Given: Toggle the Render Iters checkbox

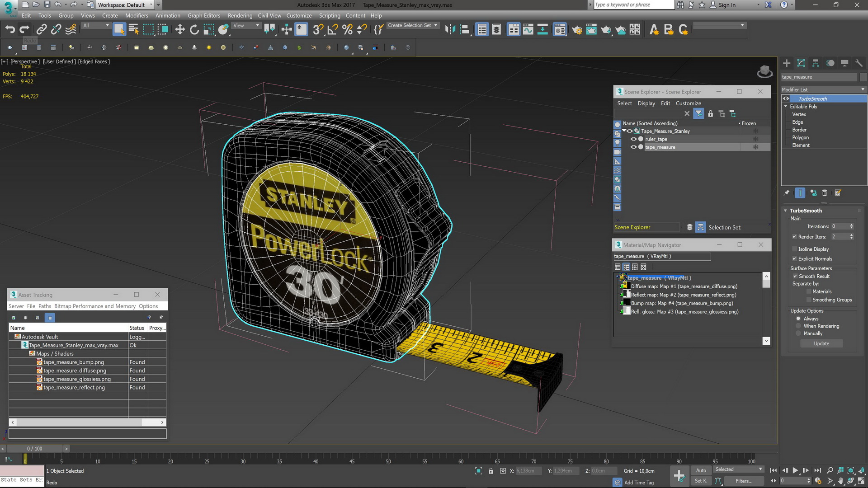Looking at the screenshot, I should tap(794, 237).
